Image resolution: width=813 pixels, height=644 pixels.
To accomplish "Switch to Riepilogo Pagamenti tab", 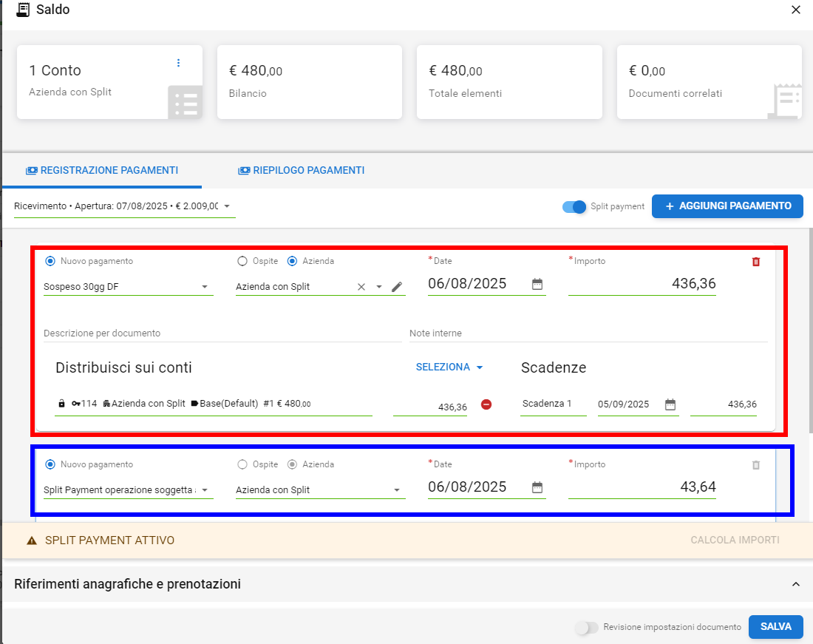I will 301,170.
